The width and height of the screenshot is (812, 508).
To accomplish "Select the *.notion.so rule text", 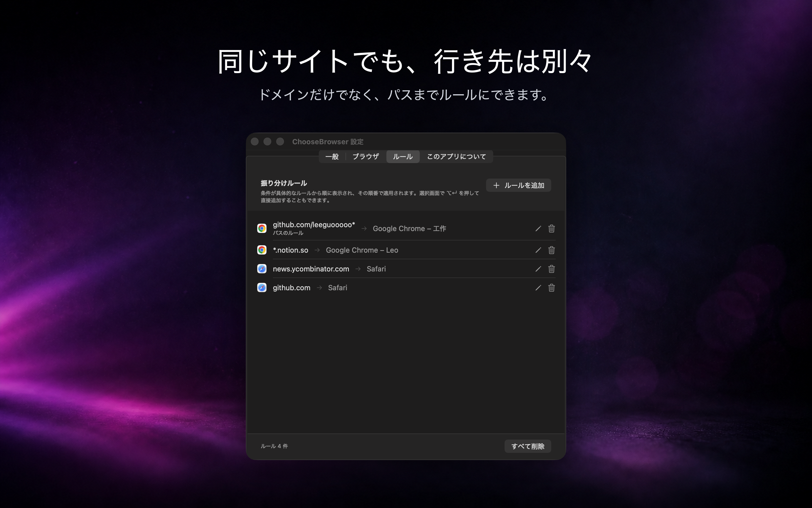I will coord(290,250).
